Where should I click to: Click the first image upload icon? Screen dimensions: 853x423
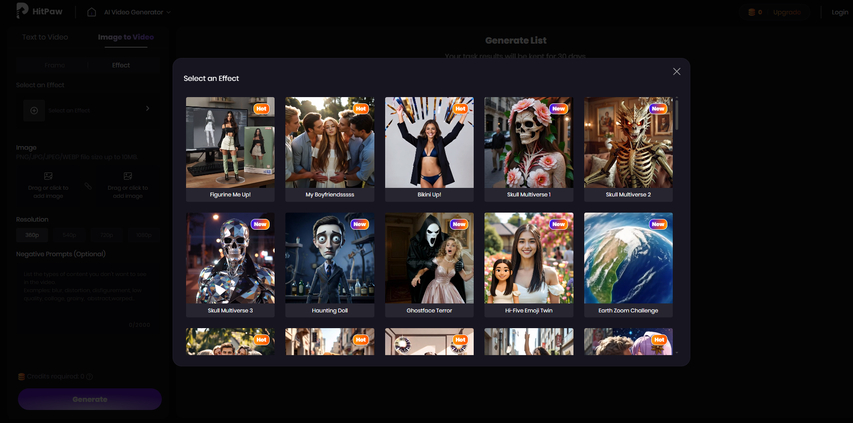coord(48,176)
